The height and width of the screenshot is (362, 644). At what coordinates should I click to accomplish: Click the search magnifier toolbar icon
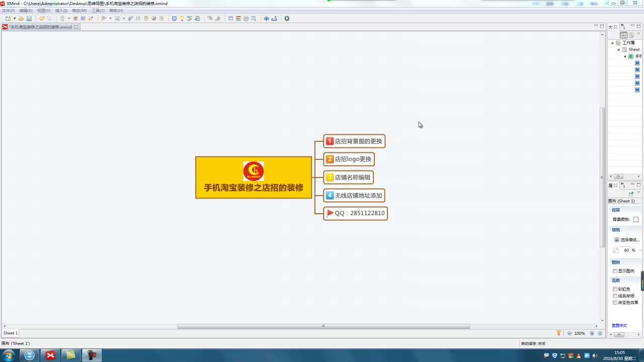[x=254, y=19]
